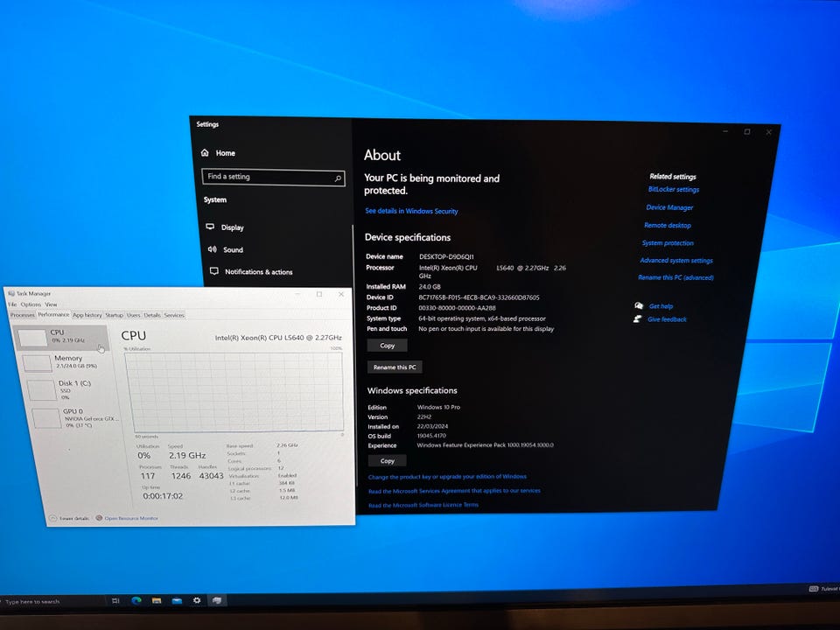This screenshot has height=630, width=840.
Task: Switch to the App history tab
Action: [x=87, y=315]
